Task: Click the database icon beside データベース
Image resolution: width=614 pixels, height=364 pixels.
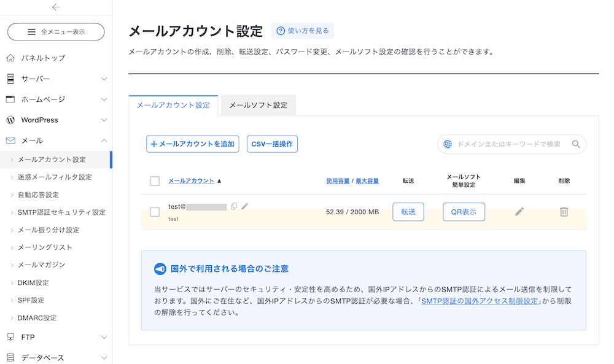Action: (10, 357)
